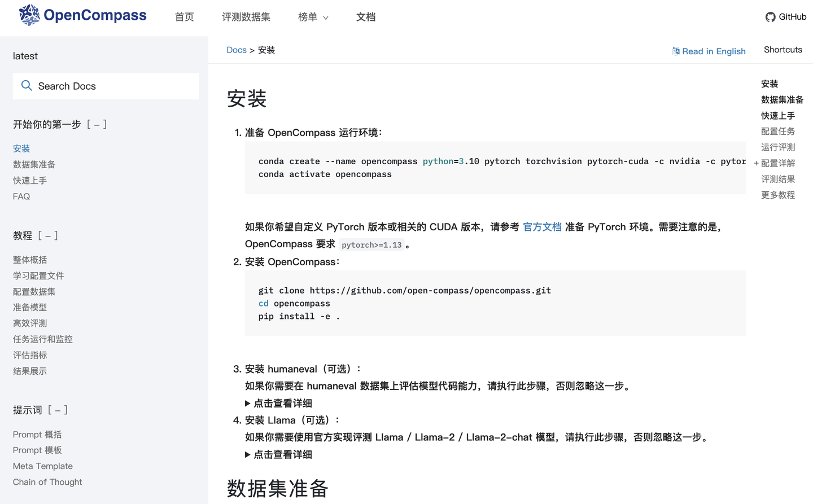This screenshot has width=813, height=504.
Task: Open the 首页 menu item
Action: [184, 17]
